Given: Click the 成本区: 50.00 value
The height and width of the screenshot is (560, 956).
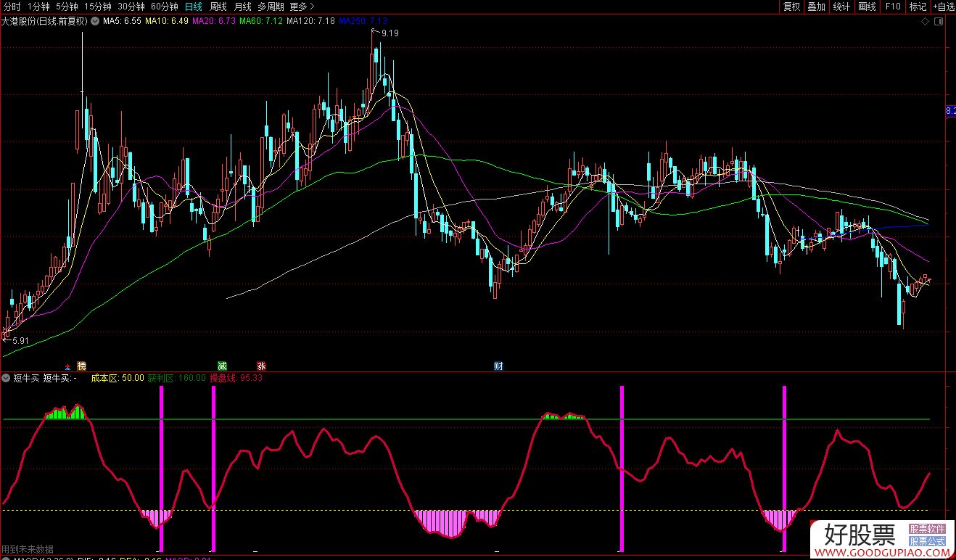Looking at the screenshot, I should point(117,378).
